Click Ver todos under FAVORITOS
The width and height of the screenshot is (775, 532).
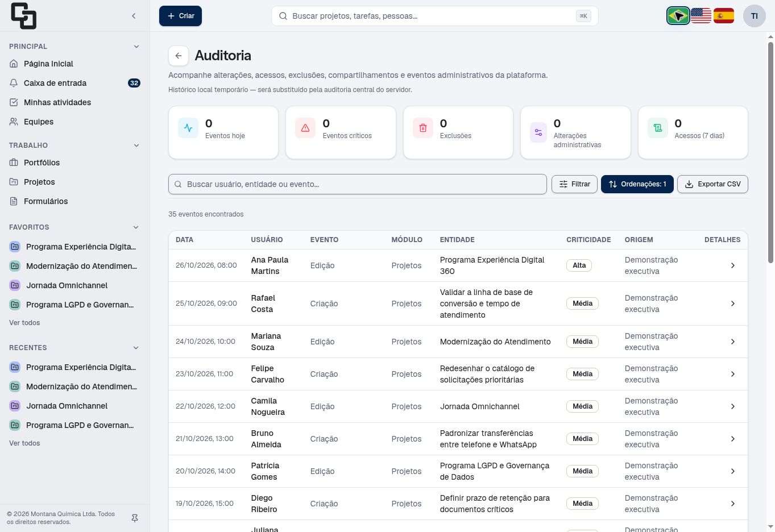(x=24, y=323)
